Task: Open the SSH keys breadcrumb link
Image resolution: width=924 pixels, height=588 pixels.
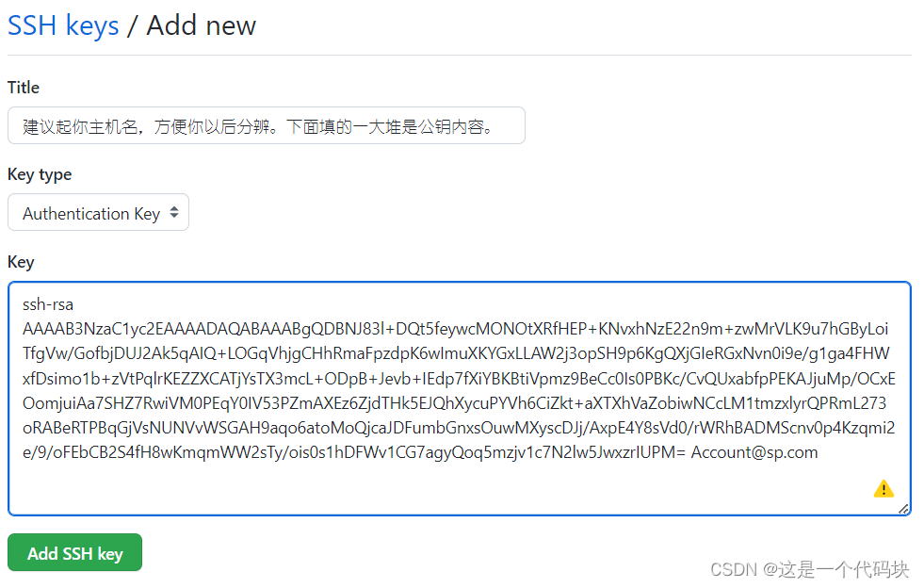Action: pyautogui.click(x=63, y=26)
